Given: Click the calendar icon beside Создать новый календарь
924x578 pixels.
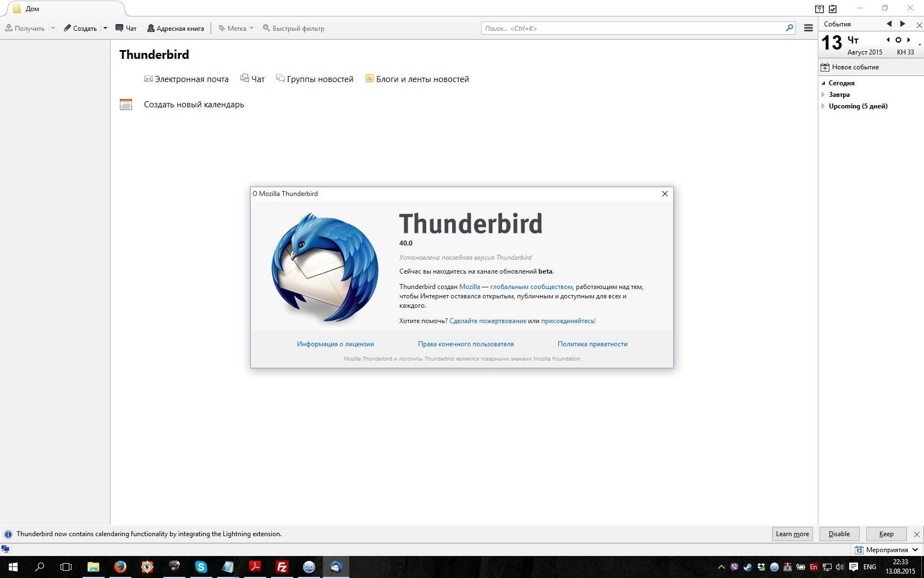Looking at the screenshot, I should point(126,105).
